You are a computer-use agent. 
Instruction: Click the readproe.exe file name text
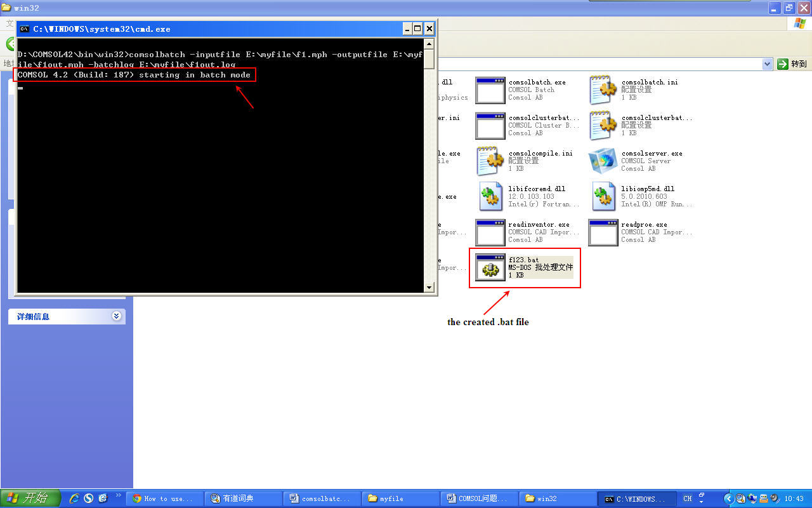[644, 225]
